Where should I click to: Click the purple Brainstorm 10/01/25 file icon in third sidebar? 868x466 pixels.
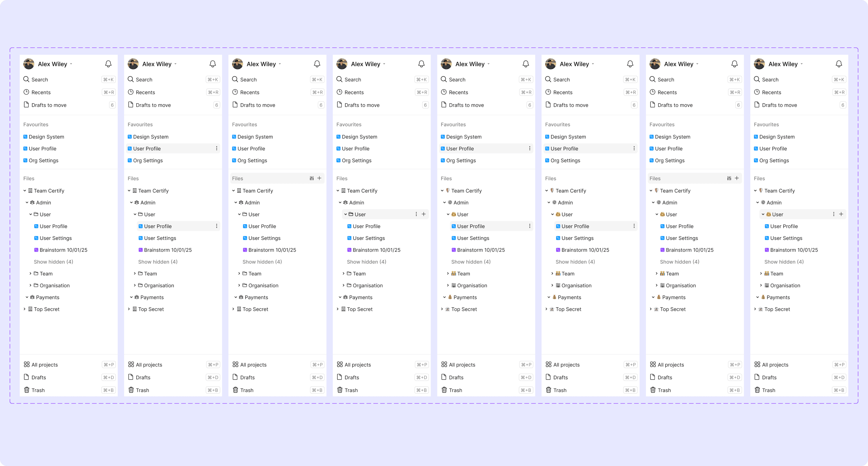click(245, 250)
